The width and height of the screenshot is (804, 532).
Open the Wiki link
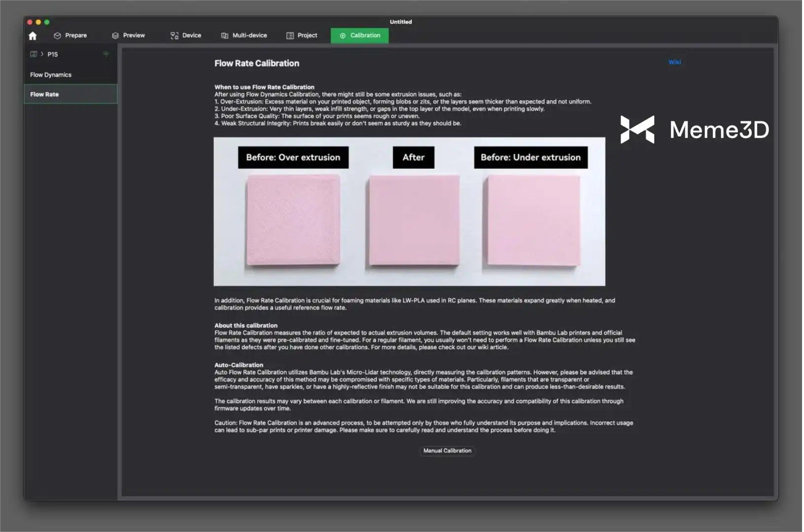click(674, 62)
